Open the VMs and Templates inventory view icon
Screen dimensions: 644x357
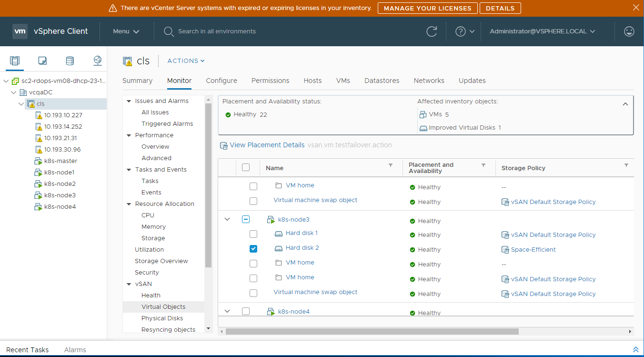42,61
